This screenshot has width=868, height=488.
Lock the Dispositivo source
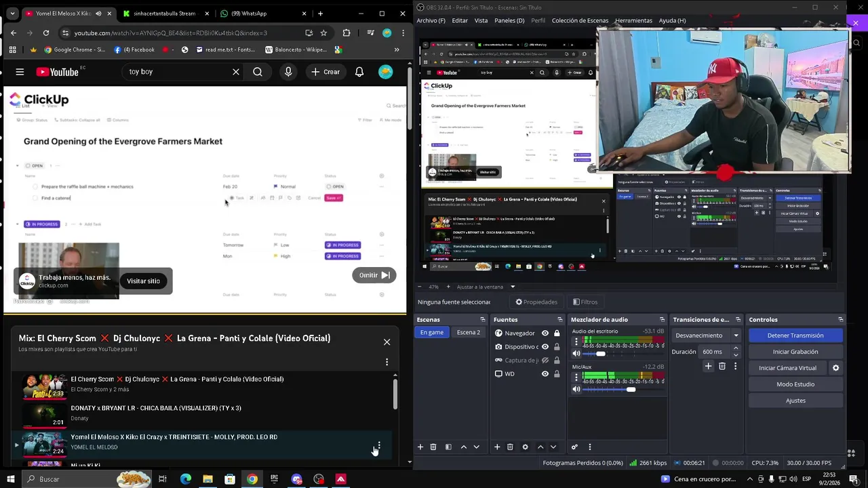coord(557,347)
